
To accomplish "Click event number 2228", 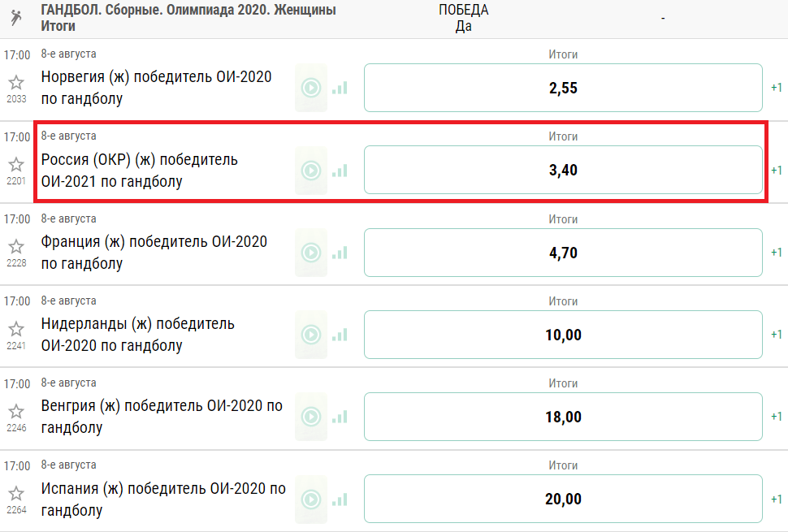I will (16, 263).
